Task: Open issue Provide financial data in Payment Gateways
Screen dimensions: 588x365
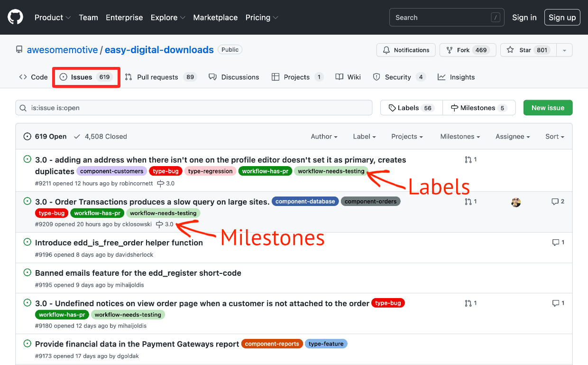Action: point(137,345)
